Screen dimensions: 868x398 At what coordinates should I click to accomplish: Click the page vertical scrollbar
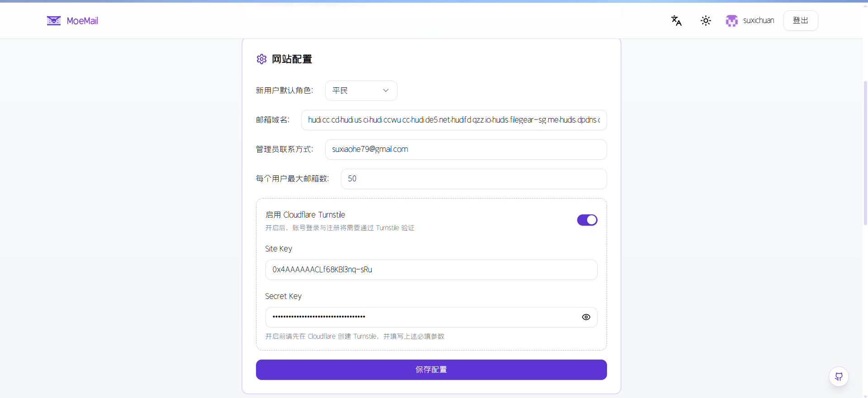865,154
